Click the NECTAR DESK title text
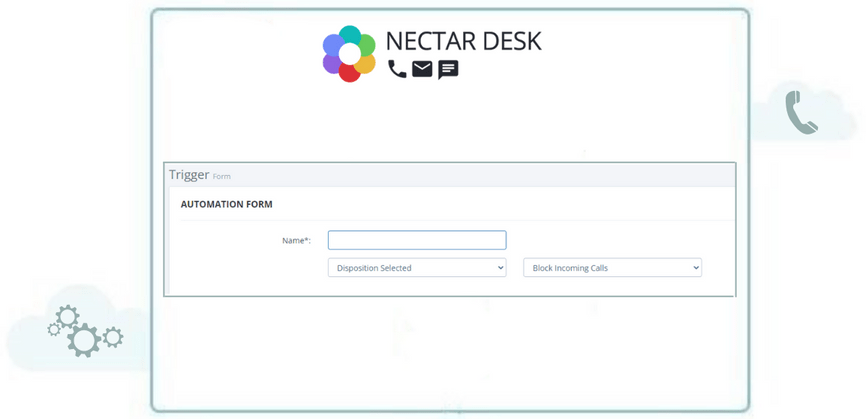Viewport: 866px width, 419px height. point(463,41)
